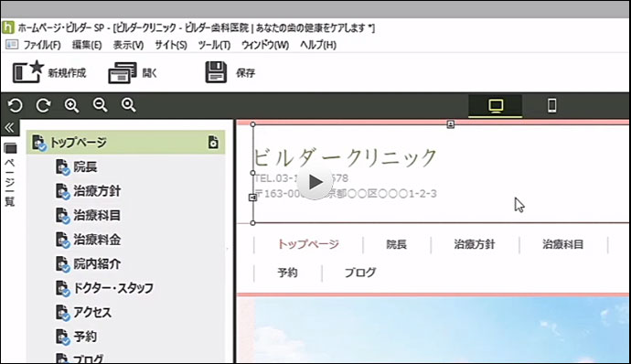
Task: Switch to smartphone preview mode
Action: tap(551, 106)
